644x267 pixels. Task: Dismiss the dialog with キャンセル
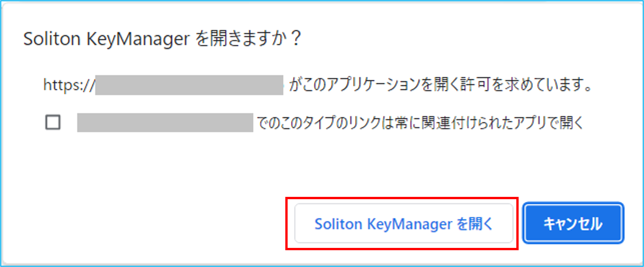(573, 224)
